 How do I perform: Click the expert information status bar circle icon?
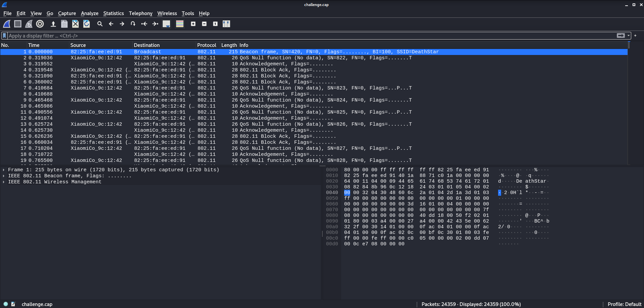[x=6, y=304]
